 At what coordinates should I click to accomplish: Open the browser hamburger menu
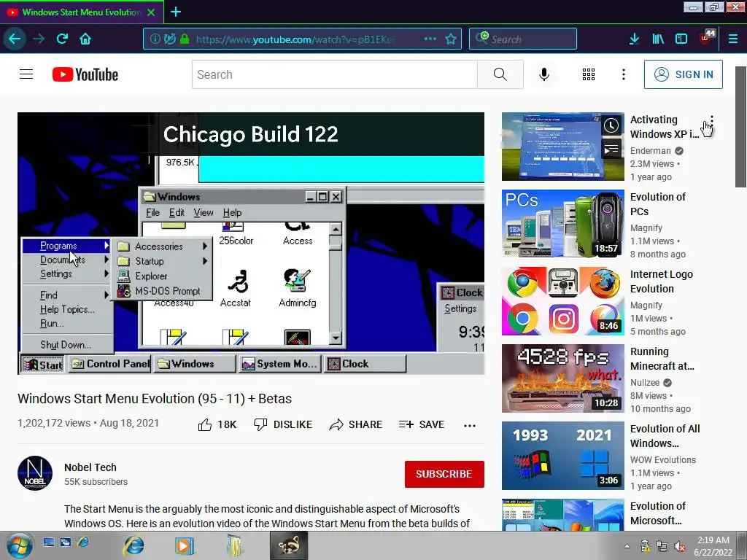coord(733,39)
